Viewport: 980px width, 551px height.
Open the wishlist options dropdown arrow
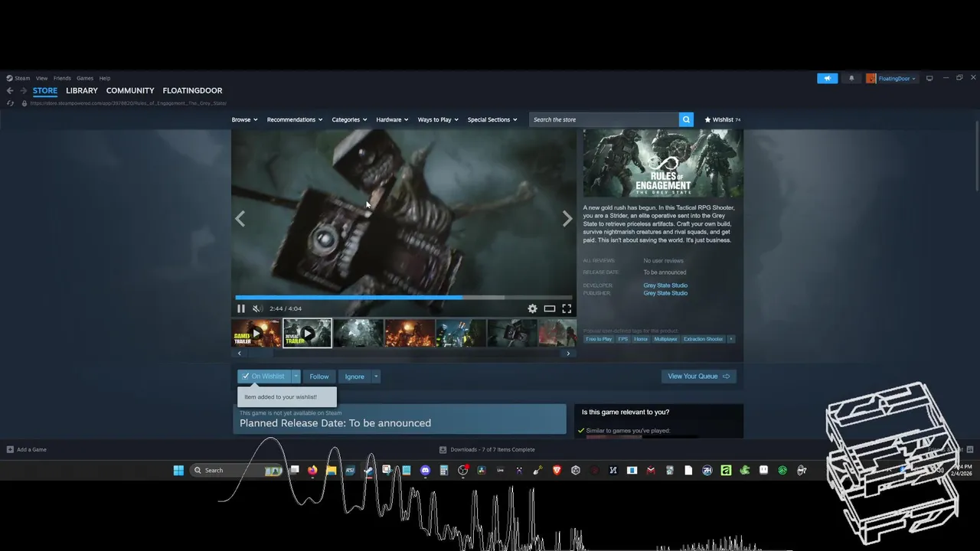coord(296,377)
